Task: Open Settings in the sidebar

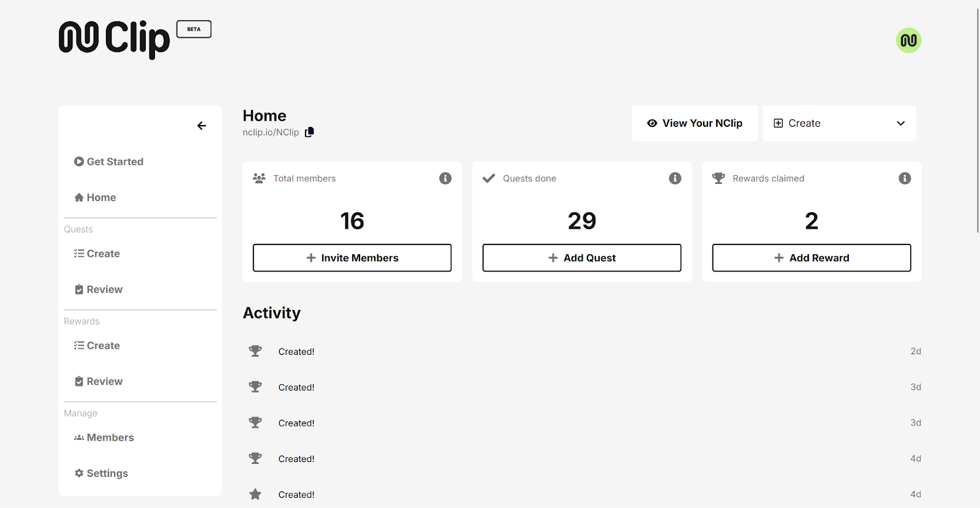Action: point(101,473)
